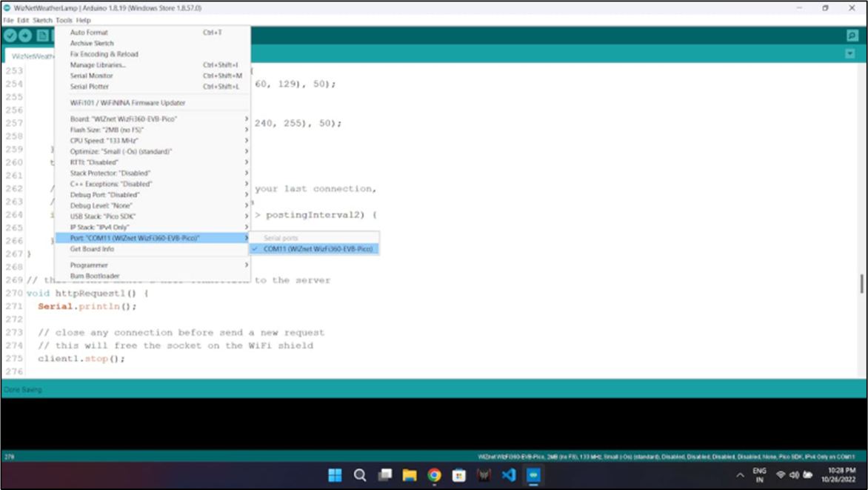Click the Upload arrow icon
The width and height of the screenshot is (868, 490).
click(25, 36)
